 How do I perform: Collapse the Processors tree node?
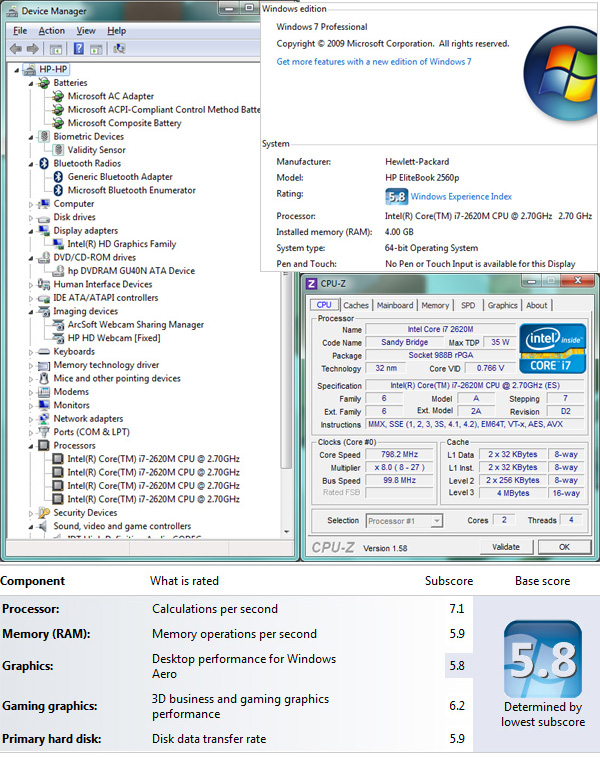point(31,446)
